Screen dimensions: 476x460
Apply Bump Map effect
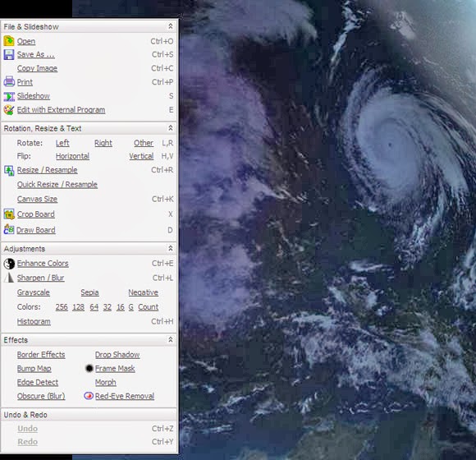(x=34, y=369)
